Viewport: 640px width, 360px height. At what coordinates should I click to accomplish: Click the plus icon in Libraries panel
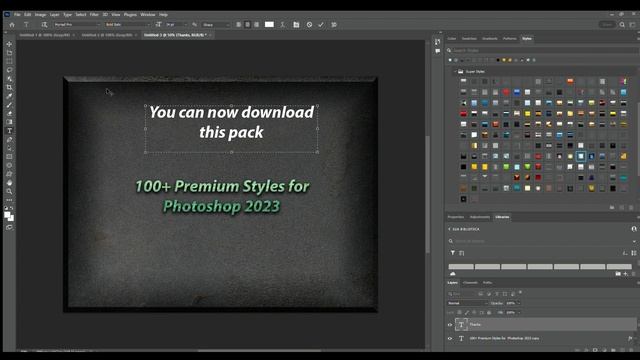[625, 273]
